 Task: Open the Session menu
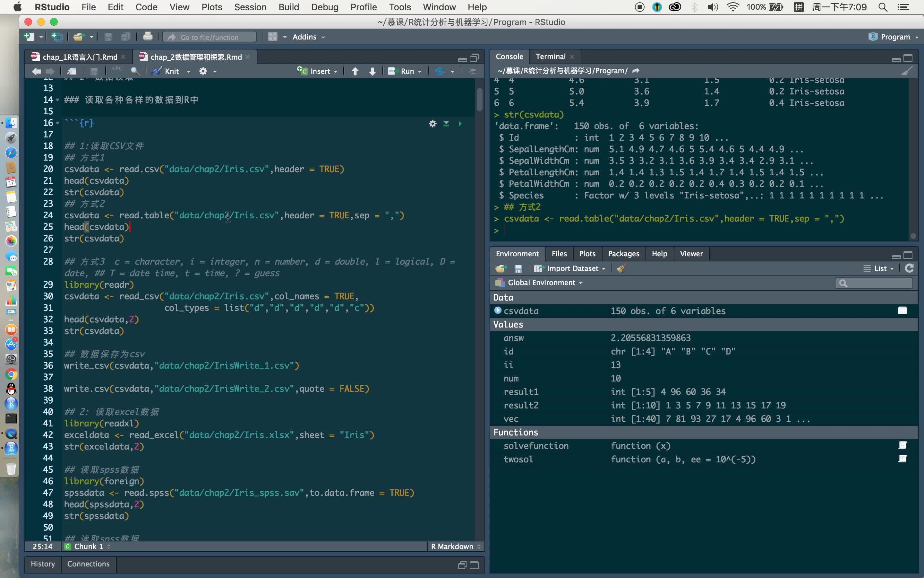(250, 7)
